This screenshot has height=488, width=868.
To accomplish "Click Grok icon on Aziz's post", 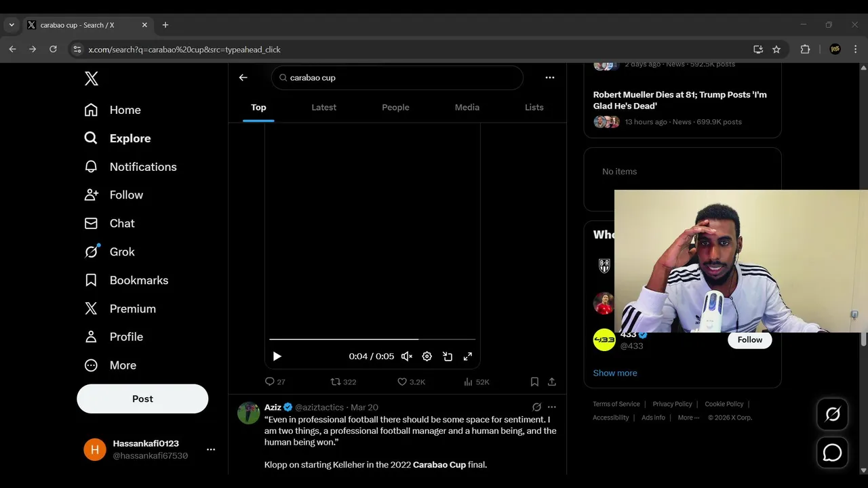I will click(536, 407).
